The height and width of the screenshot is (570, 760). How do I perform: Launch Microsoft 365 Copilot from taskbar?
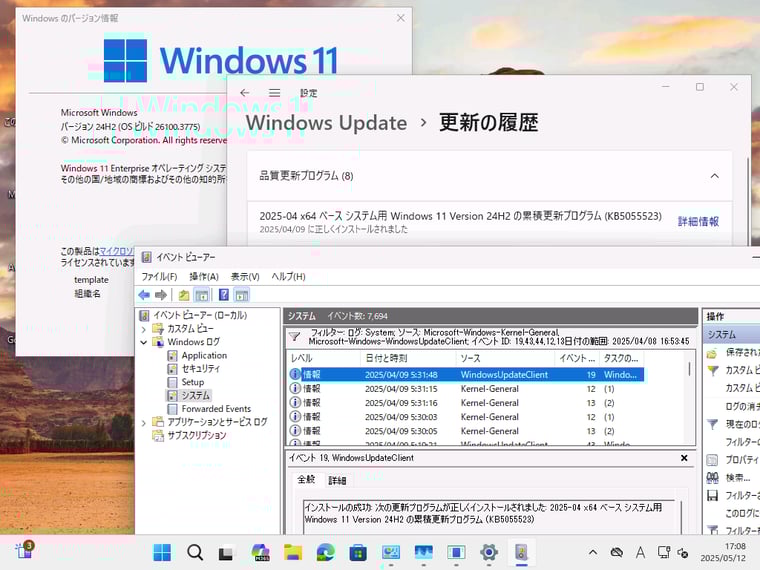[x=260, y=552]
